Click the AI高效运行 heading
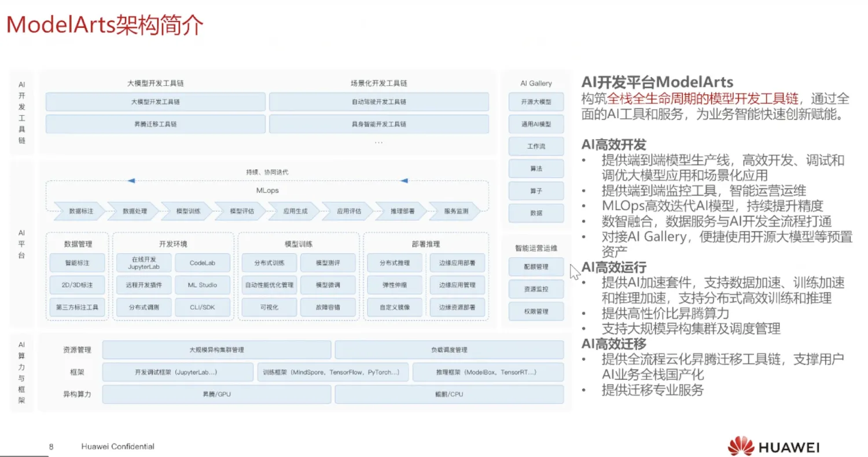The width and height of the screenshot is (868, 457). point(614,267)
